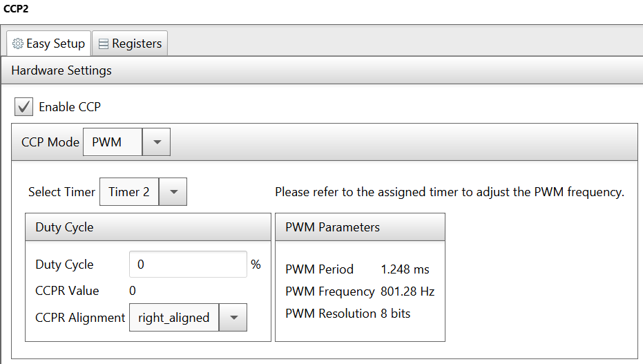Focus the Duty Cycle percentage input field

[x=189, y=264]
